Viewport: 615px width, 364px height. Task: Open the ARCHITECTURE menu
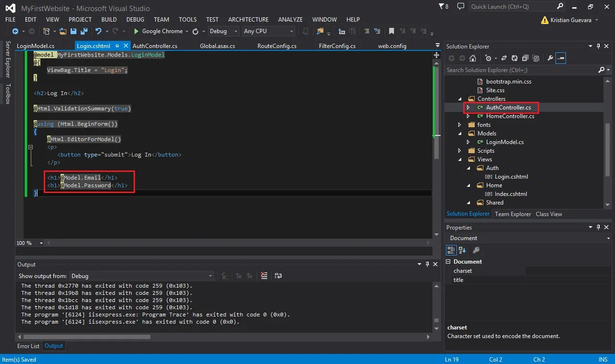248,20
